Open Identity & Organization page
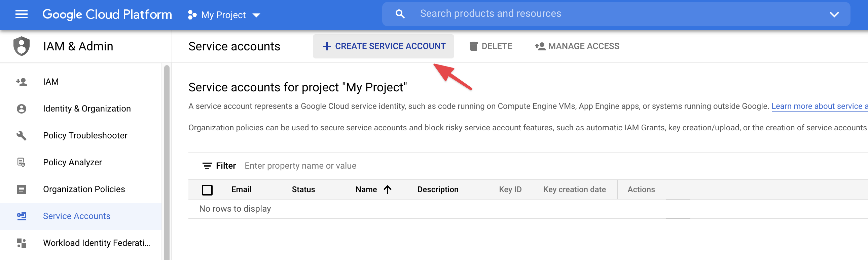The height and width of the screenshot is (260, 868). (x=81, y=109)
